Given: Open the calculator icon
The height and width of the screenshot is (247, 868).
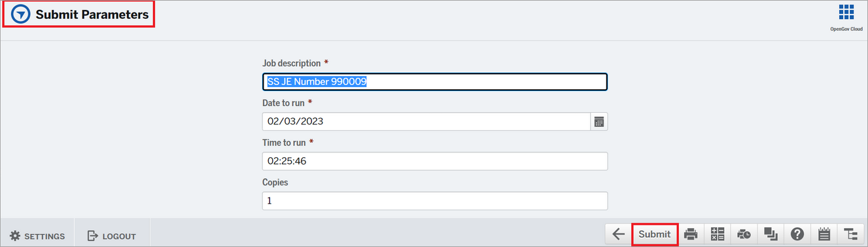Looking at the screenshot, I should [718, 235].
